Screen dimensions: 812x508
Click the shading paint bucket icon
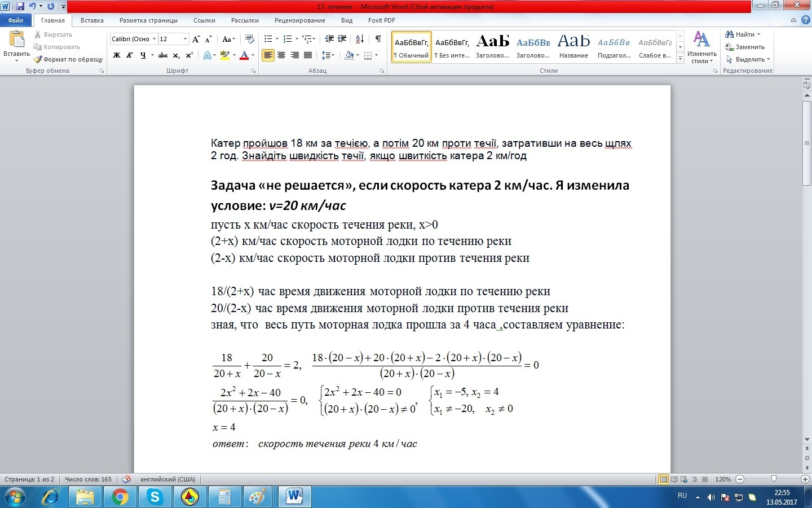349,55
